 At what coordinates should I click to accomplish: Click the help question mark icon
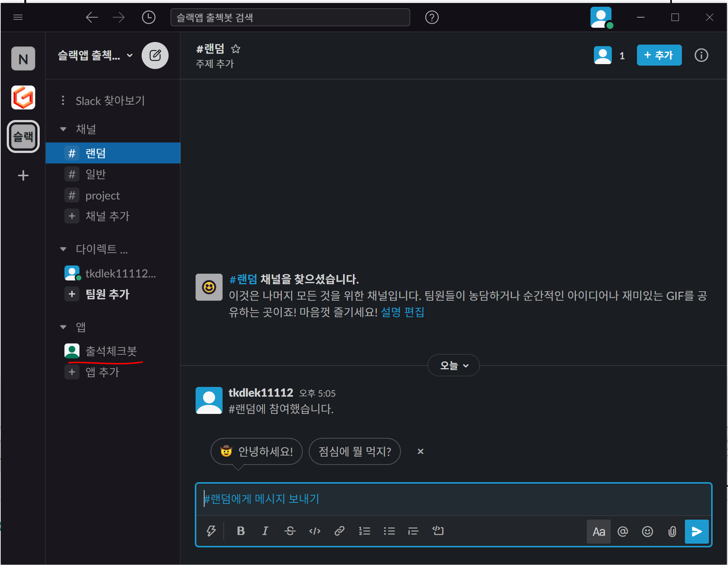point(432,17)
